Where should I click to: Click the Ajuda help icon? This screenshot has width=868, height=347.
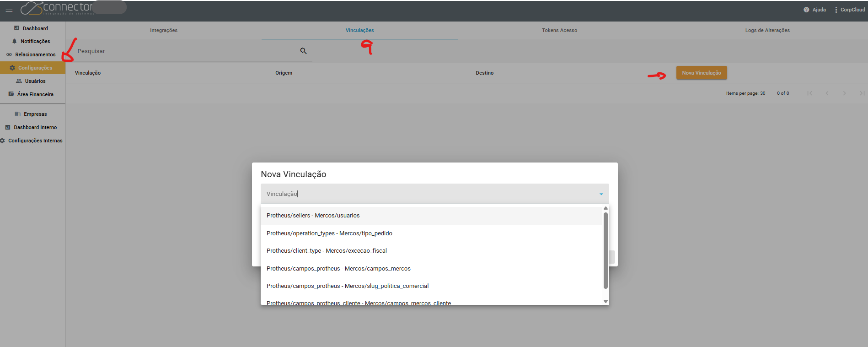[806, 10]
